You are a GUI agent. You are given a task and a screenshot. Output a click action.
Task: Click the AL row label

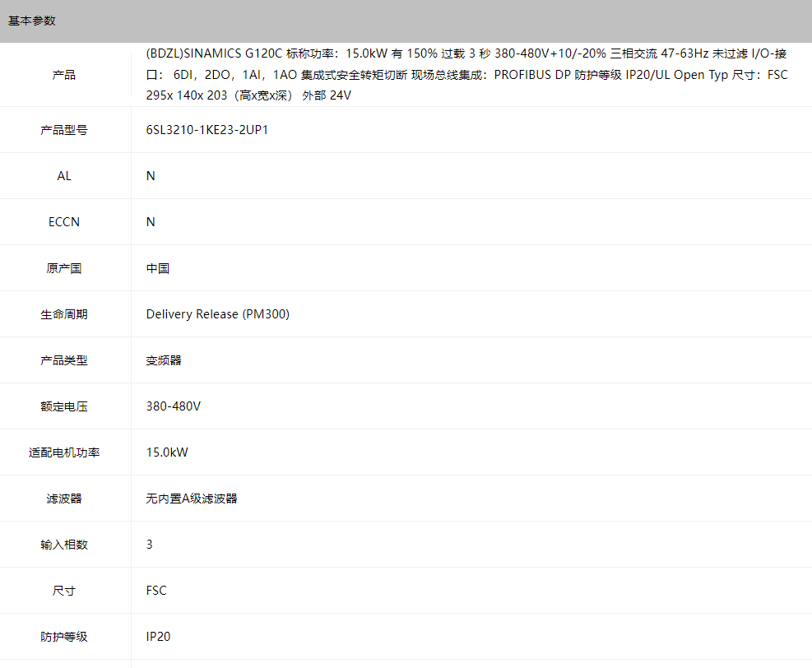click(64, 176)
